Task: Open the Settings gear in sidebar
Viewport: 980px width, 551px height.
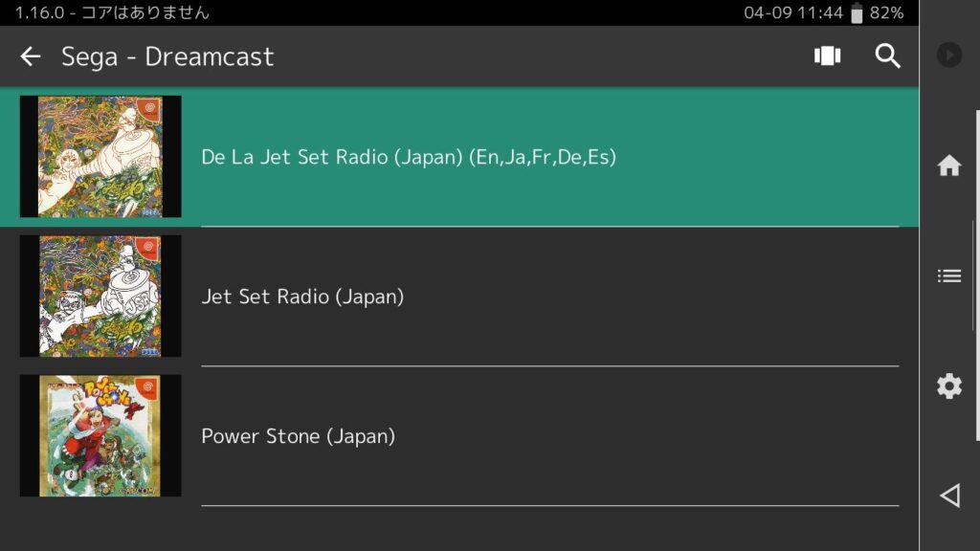Action: coord(948,386)
